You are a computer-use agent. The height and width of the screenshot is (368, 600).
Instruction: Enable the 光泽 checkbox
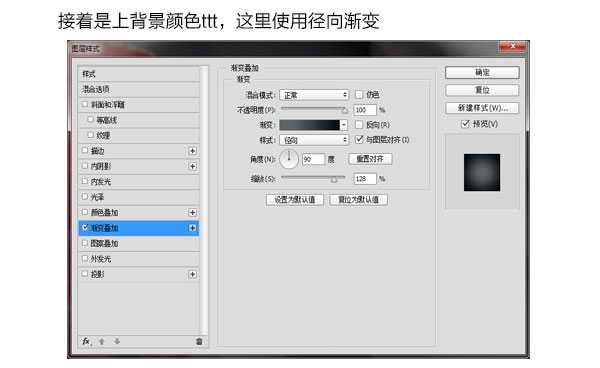[x=85, y=197]
